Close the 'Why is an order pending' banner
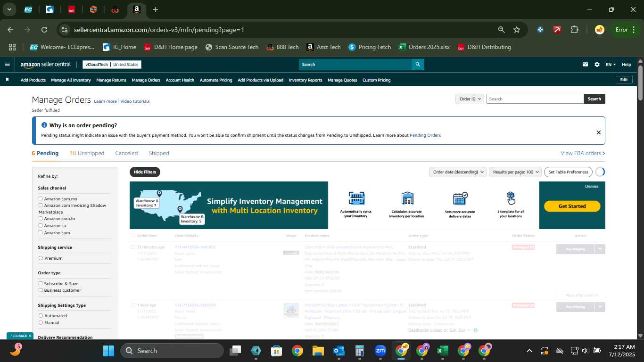Viewport: 644px width, 362px height. [599, 132]
